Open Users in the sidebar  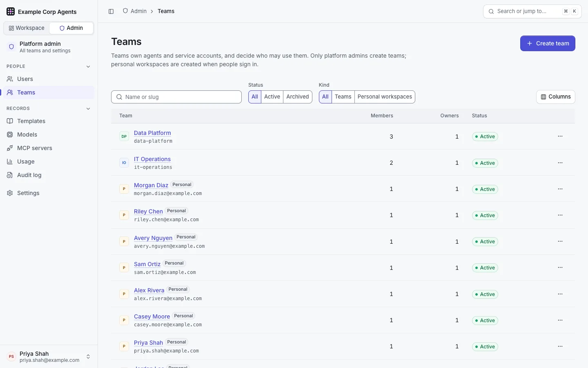[x=49, y=79]
